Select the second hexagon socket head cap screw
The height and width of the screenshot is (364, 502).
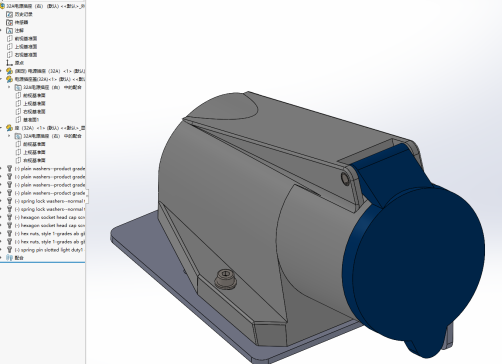[x=46, y=225]
